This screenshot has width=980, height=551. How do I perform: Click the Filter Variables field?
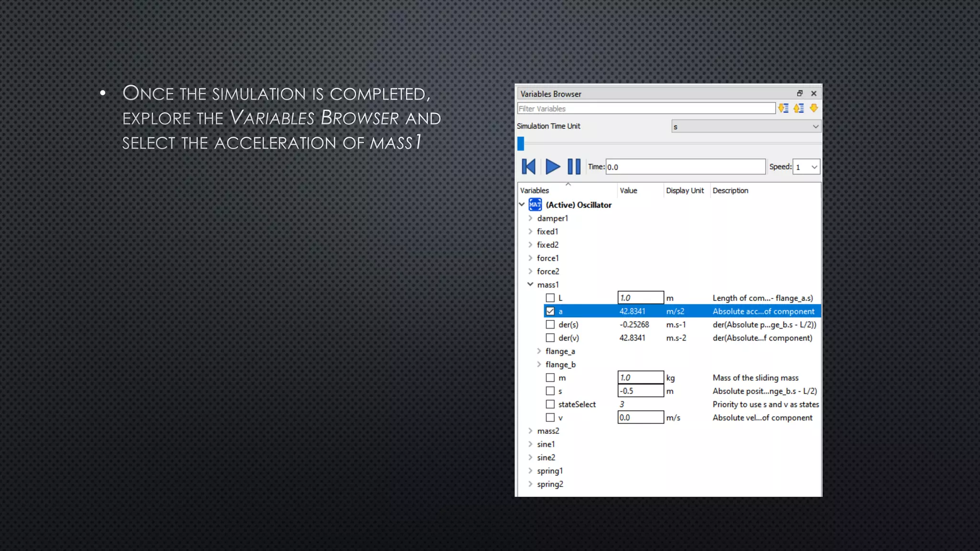coord(646,109)
